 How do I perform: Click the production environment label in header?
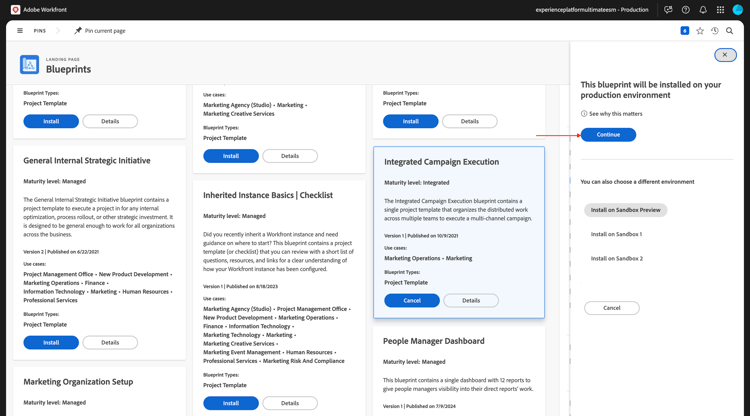click(592, 10)
